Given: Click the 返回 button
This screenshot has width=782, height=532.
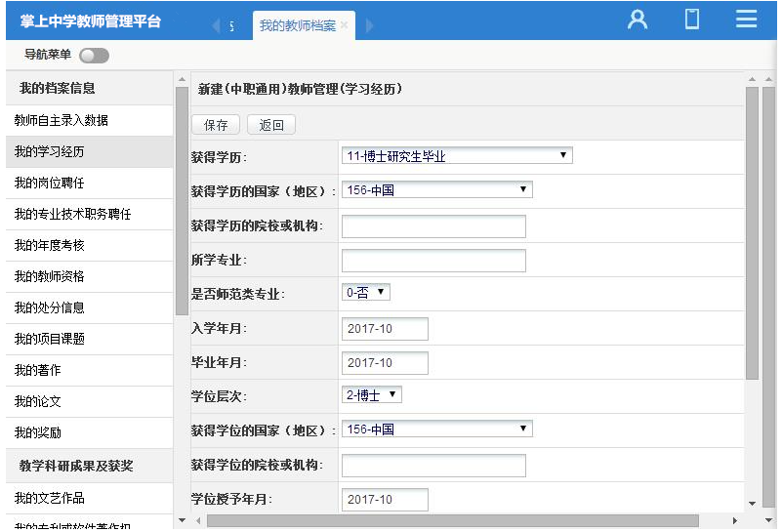Looking at the screenshot, I should point(271,125).
